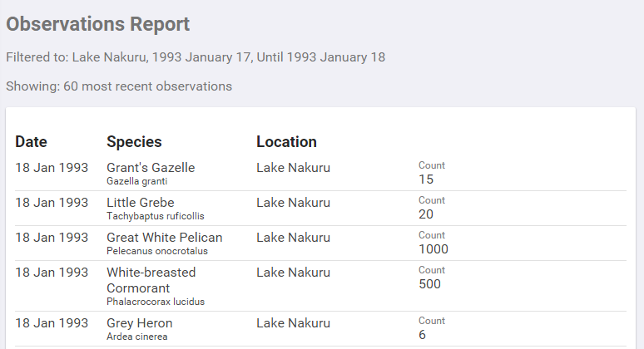Select the count value 1000
Screen dimensions: 644x349
[433, 249]
